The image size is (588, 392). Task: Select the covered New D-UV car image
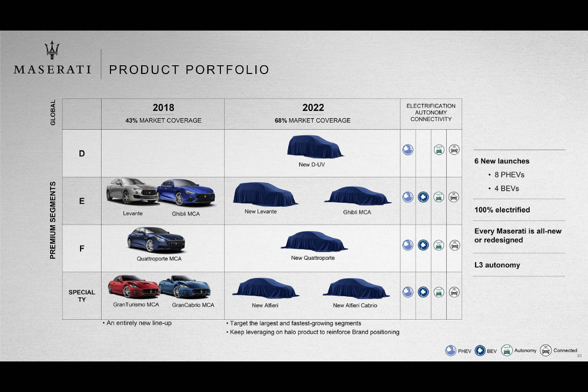click(x=315, y=146)
